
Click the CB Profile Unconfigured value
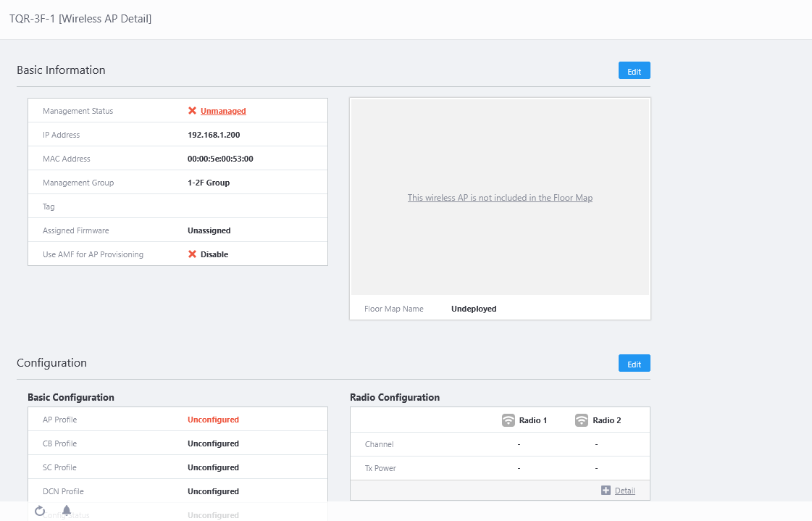pyautogui.click(x=213, y=443)
